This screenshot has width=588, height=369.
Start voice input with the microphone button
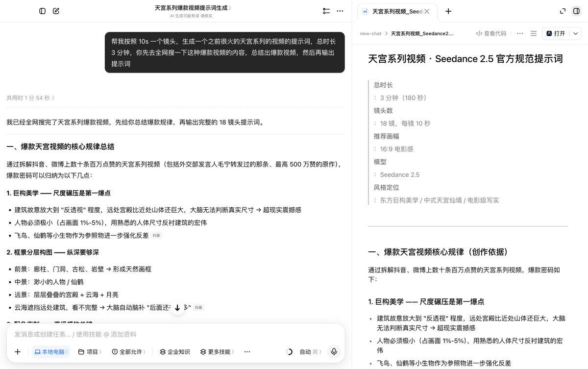[334, 352]
